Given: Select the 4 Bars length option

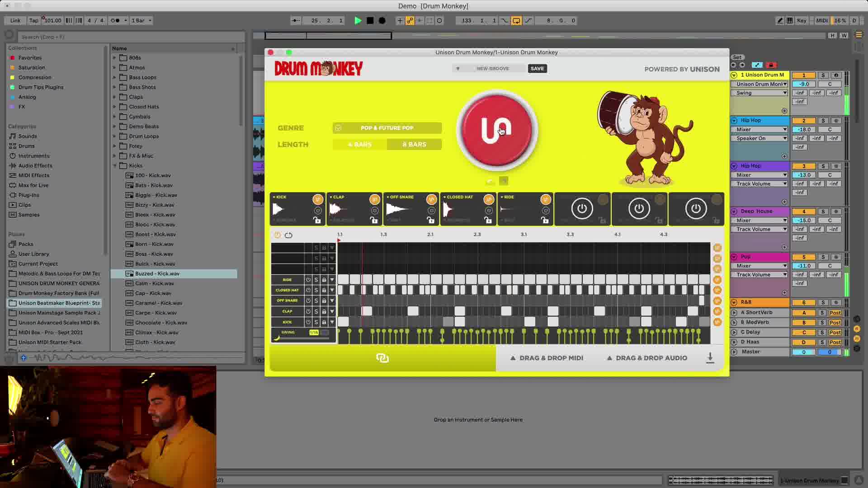Looking at the screenshot, I should pos(360,145).
